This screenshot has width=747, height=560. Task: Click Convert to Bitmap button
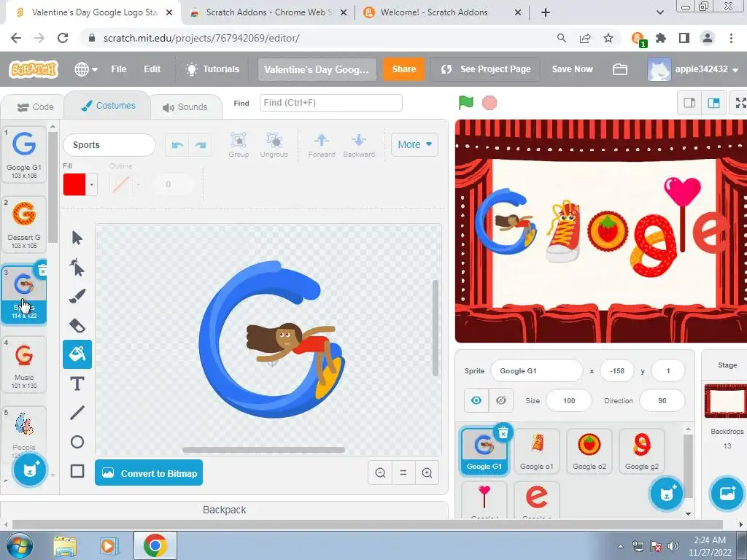[x=149, y=472]
